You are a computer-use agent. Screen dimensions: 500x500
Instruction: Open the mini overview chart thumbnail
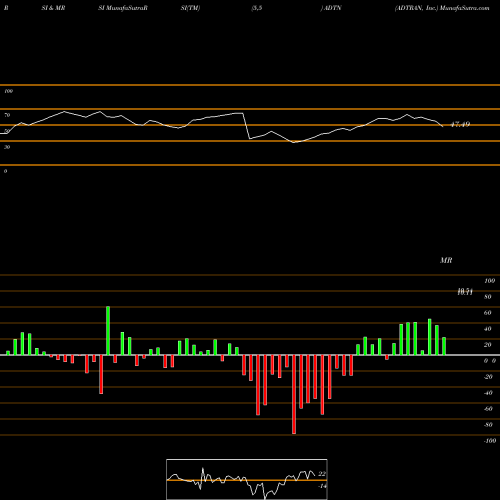(x=247, y=479)
